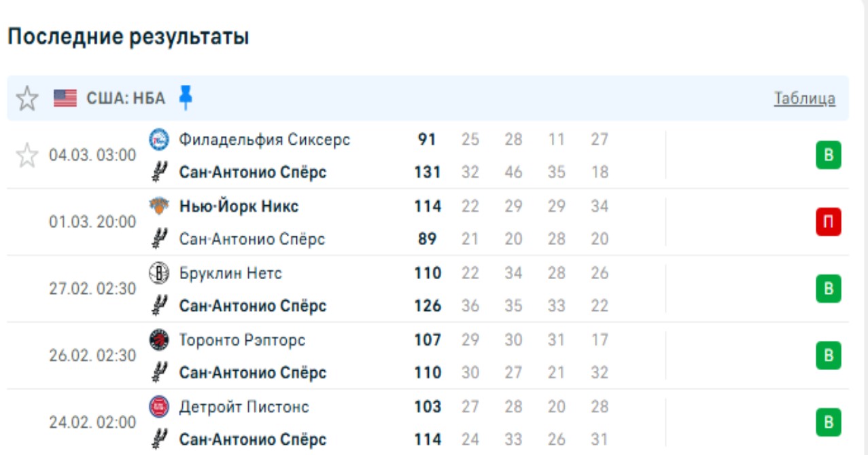Click the Brooklyn Nets logo
The height and width of the screenshot is (455, 868).
pos(158,273)
